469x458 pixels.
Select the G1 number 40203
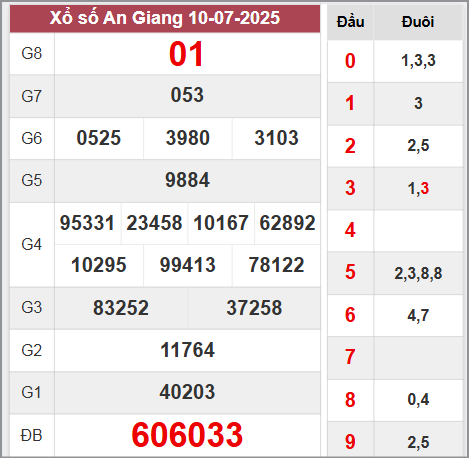[x=187, y=392]
